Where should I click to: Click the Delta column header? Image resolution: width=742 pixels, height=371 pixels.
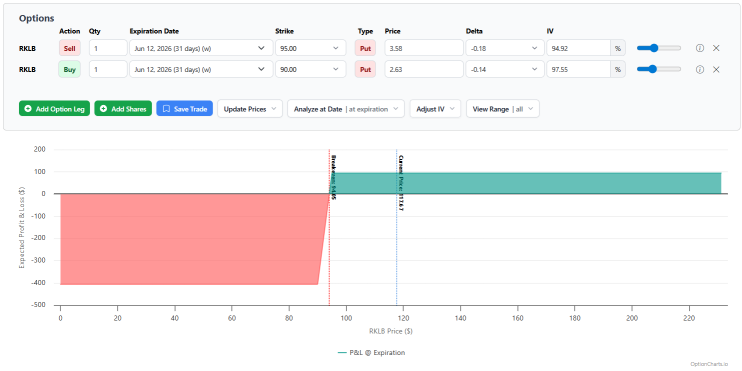474,31
